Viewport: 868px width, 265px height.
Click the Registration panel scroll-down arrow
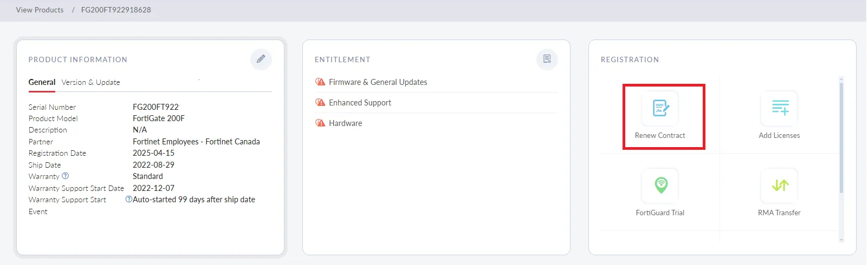(841, 240)
